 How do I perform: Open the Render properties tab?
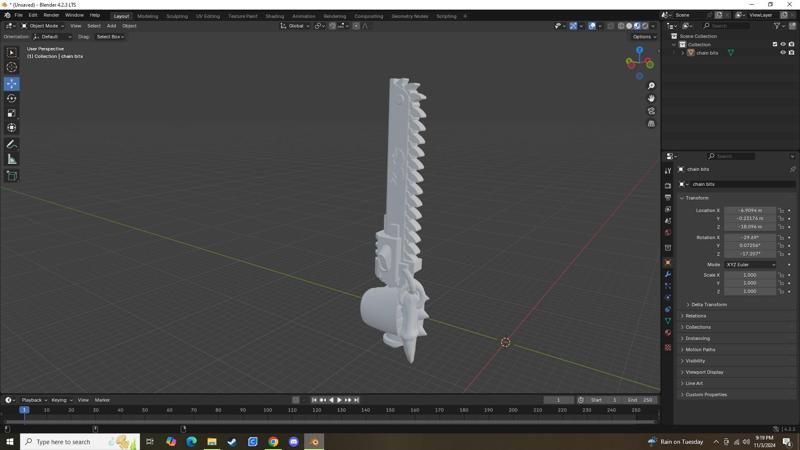(x=668, y=186)
